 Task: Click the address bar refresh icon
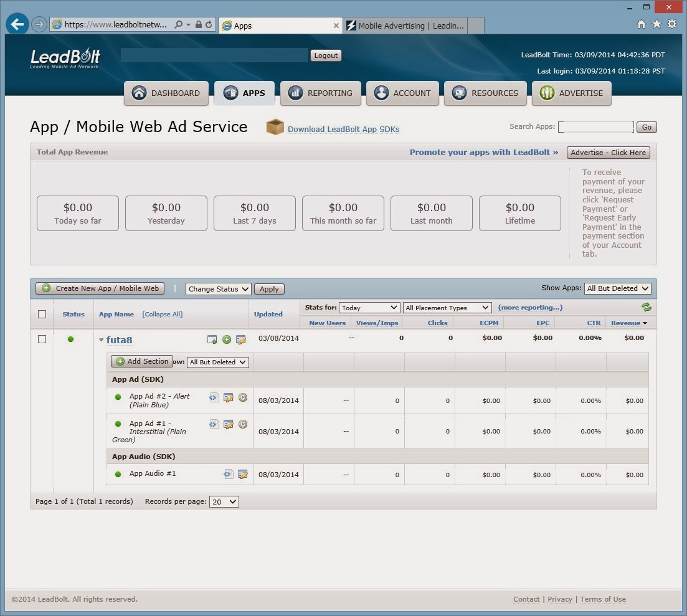tap(209, 24)
